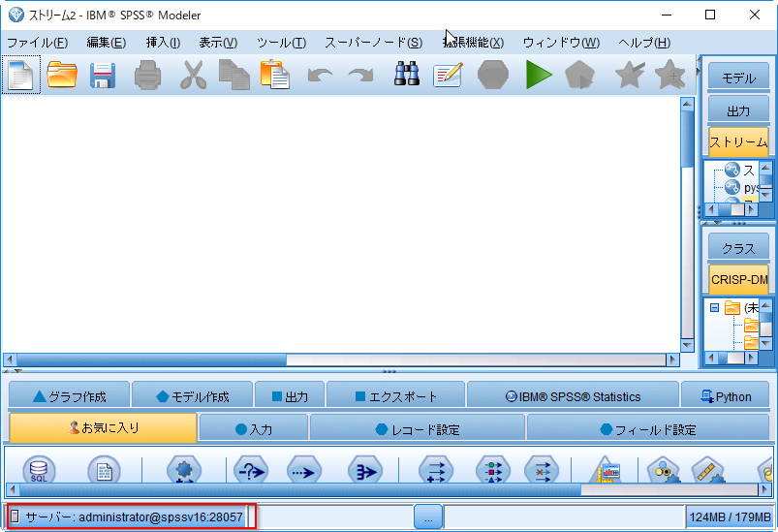
Task: Click the star SuperNode icon
Action: click(x=630, y=75)
